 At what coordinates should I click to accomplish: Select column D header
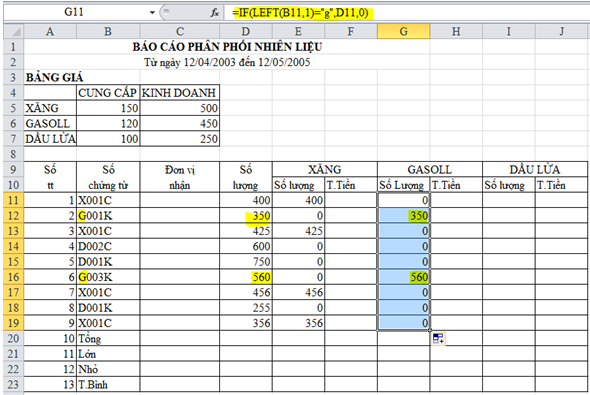(x=246, y=31)
